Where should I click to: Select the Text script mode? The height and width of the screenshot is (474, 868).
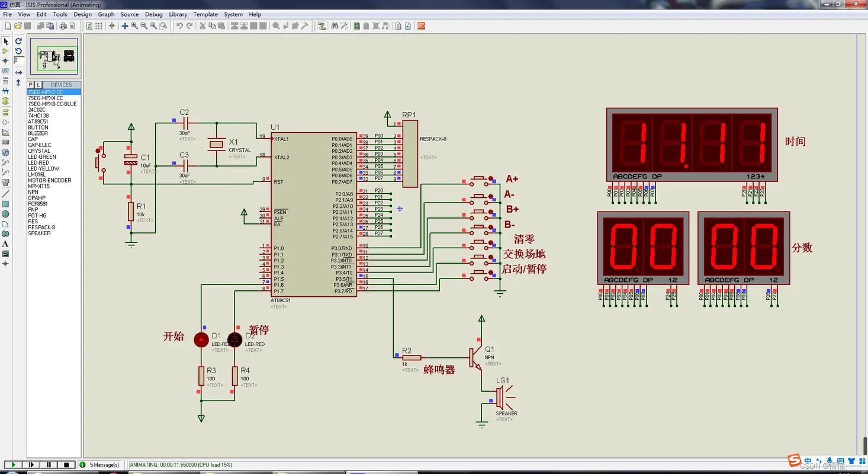click(5, 81)
